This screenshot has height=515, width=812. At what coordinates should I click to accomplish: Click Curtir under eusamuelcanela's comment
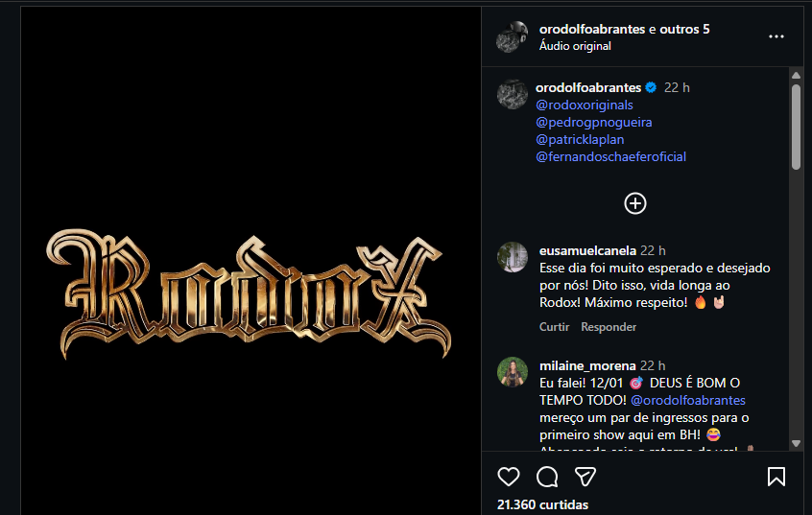(554, 327)
